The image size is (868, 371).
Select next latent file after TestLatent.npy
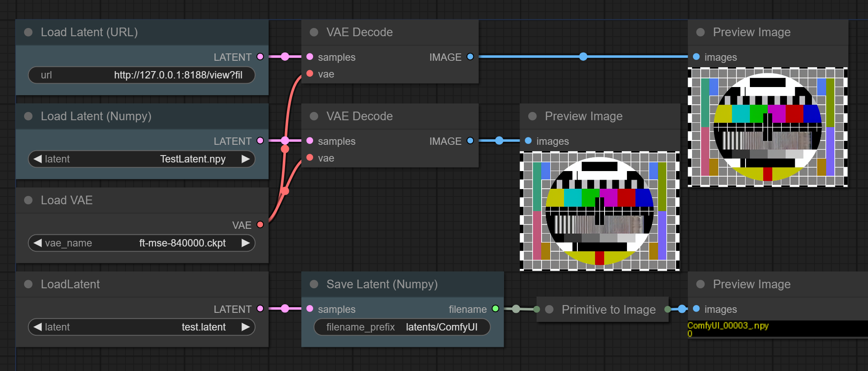click(246, 159)
